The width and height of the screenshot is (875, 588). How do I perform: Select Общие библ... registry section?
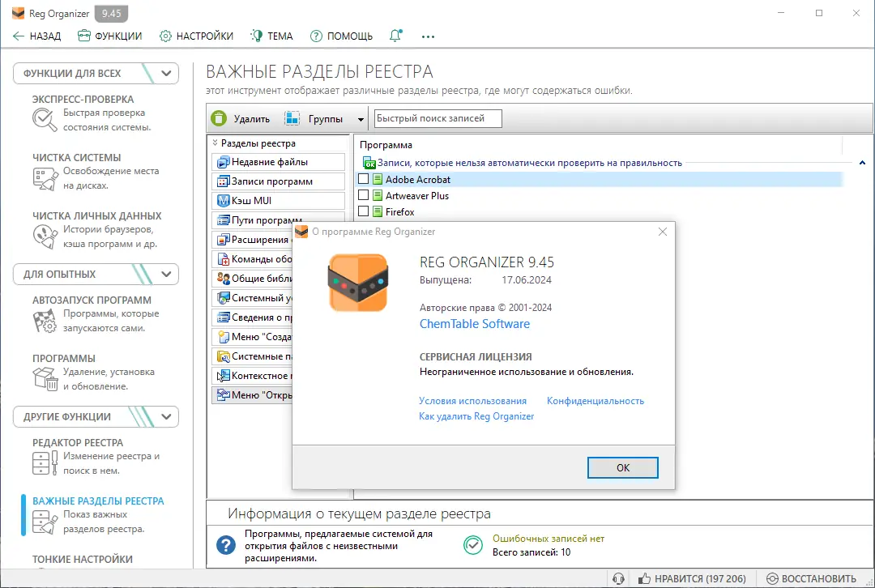[252, 279]
